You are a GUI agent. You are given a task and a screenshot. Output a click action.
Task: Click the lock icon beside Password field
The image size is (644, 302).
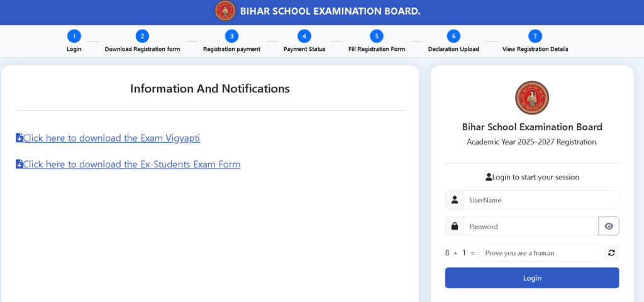[x=454, y=226]
